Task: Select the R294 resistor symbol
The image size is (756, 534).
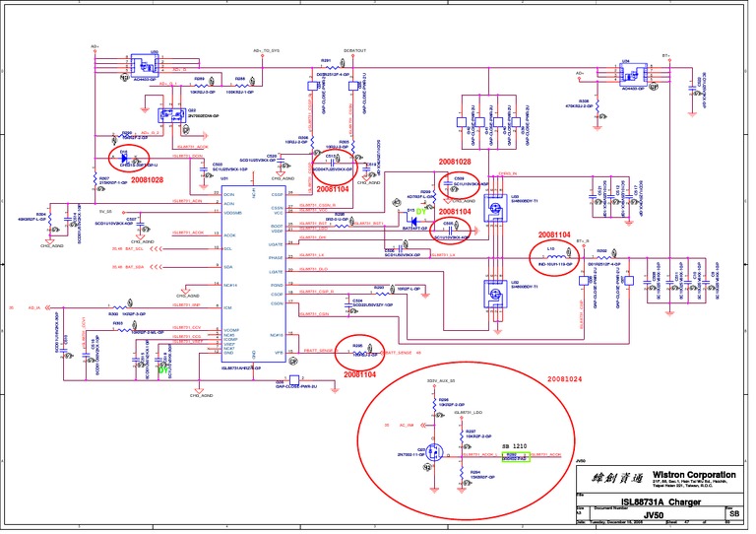Action: point(462,475)
